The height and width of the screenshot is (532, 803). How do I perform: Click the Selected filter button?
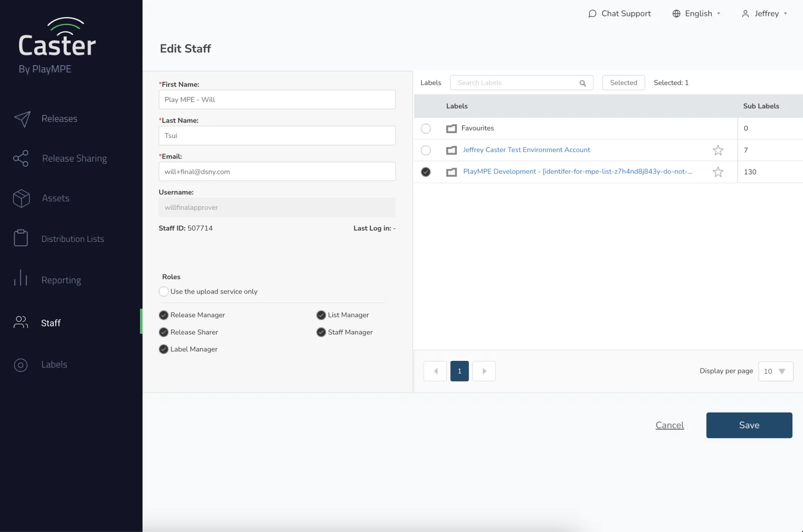(x=623, y=82)
